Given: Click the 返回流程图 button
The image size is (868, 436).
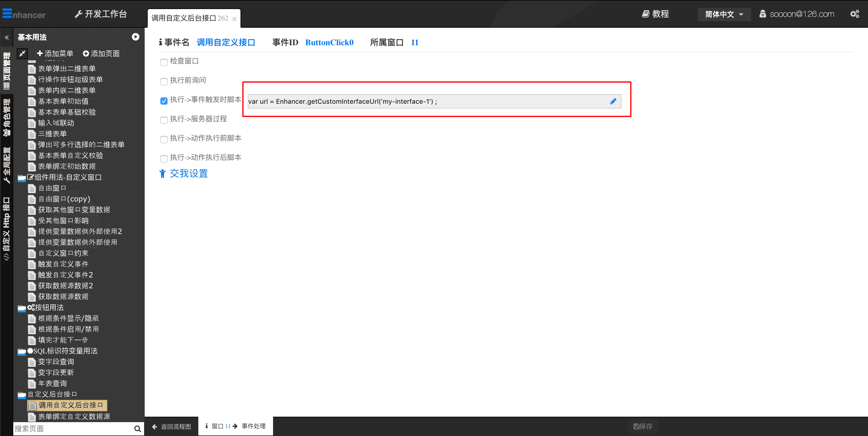Looking at the screenshot, I should click(x=171, y=427).
